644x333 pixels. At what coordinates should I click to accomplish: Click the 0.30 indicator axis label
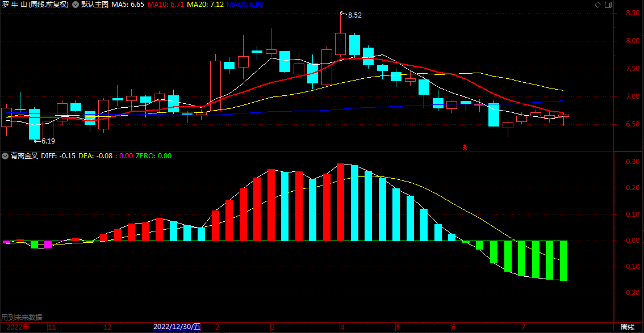(632, 162)
